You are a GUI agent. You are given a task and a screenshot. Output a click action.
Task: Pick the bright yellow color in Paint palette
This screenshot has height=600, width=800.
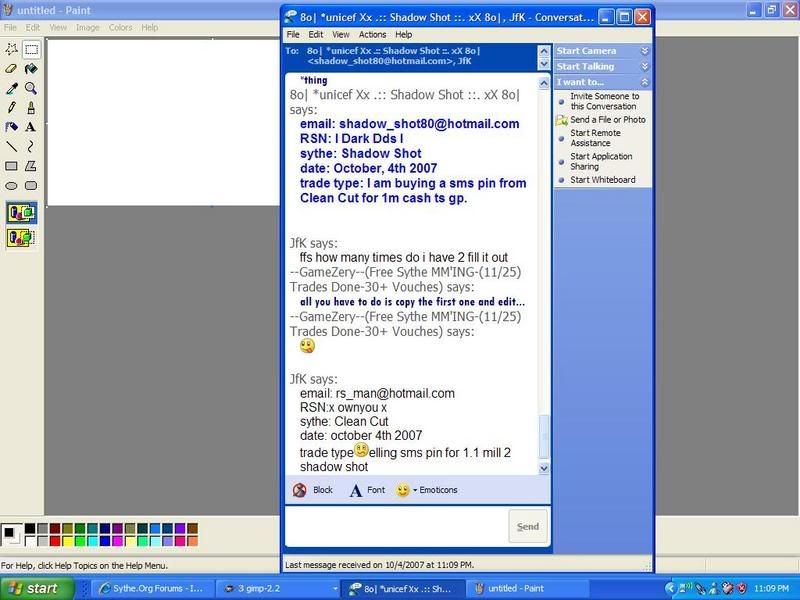pos(68,541)
